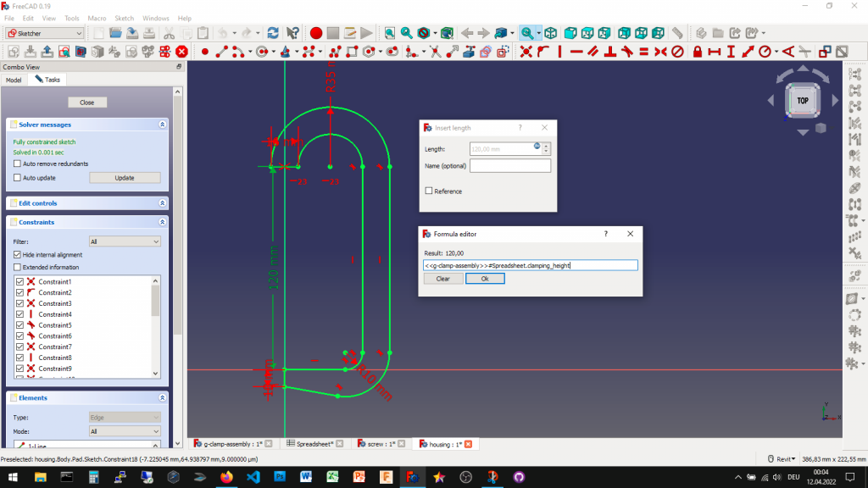Apply the Symmetric constraint
The height and width of the screenshot is (488, 868).
pos(660,52)
